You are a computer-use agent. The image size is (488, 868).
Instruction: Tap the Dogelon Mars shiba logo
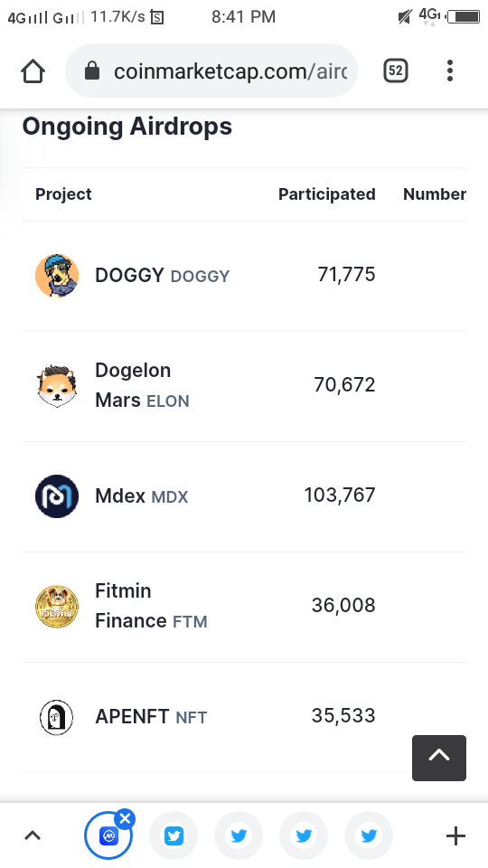point(57,386)
